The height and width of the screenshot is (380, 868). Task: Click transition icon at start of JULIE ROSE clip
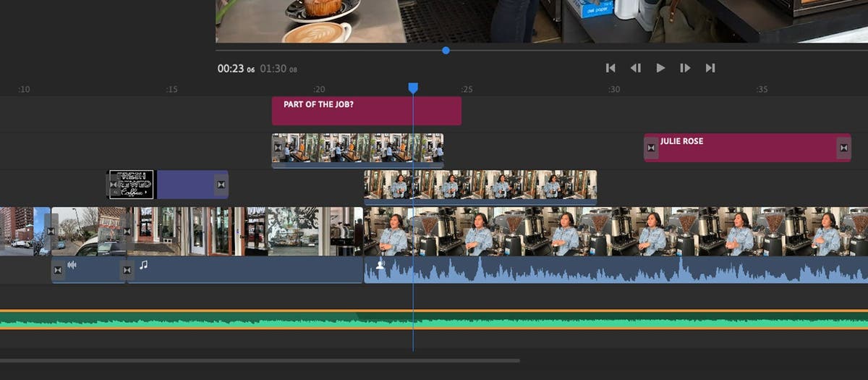point(651,148)
